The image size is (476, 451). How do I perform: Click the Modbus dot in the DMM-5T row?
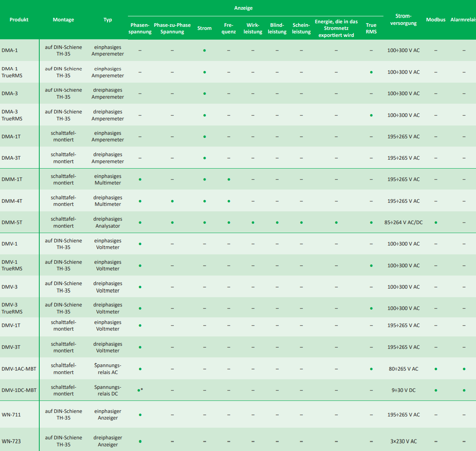pos(436,223)
